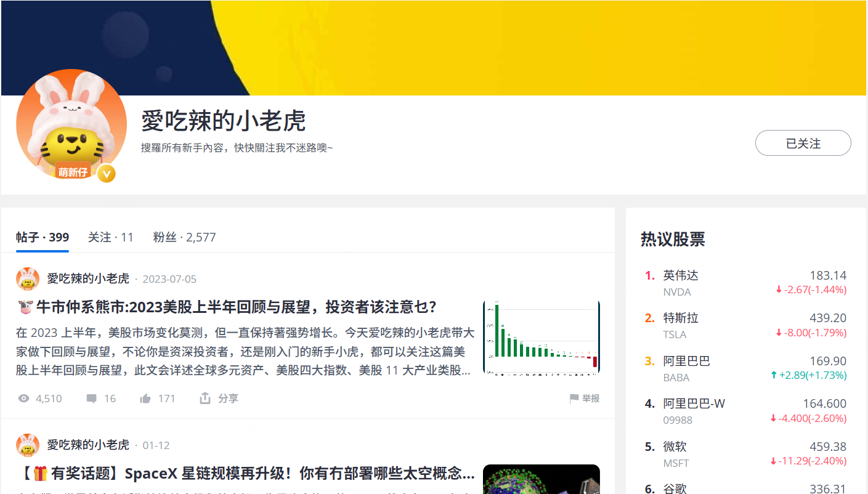
Task: Click the share icon under first post
Action: (205, 398)
